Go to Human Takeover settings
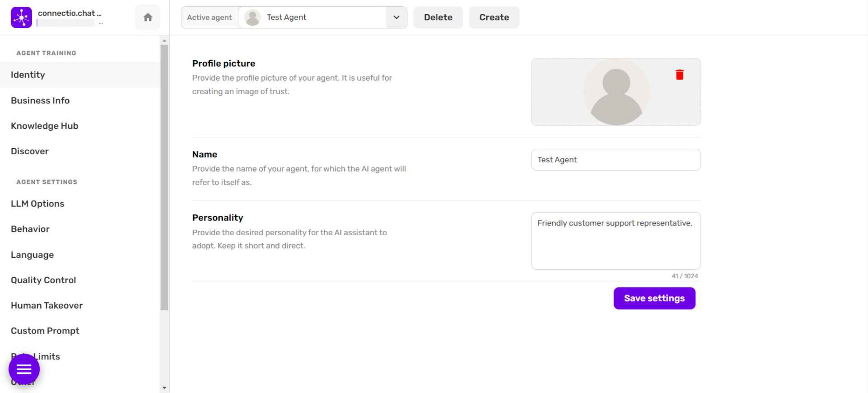 point(47,305)
